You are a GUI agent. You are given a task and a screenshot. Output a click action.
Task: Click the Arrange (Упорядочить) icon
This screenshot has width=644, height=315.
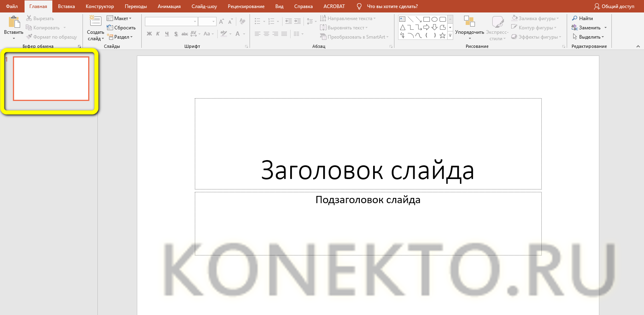[x=469, y=21]
